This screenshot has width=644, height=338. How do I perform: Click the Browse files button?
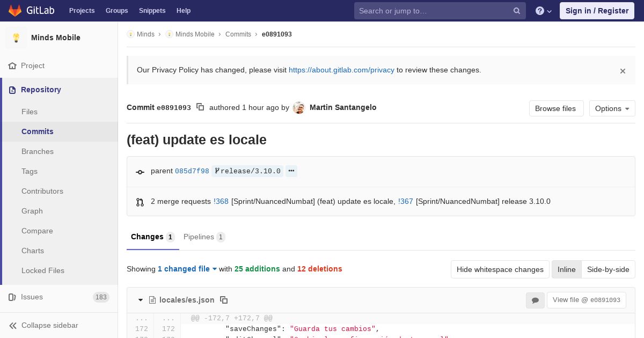click(x=556, y=108)
